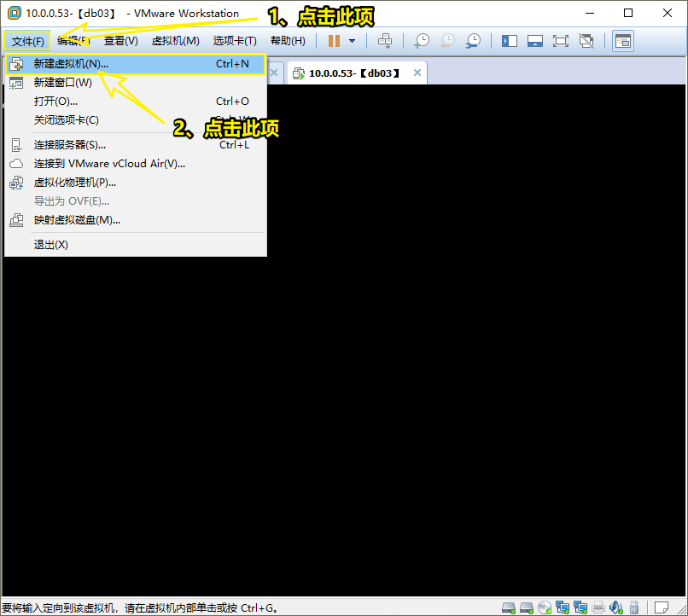Expand the 选项卡(T) menu
This screenshot has width=688, height=616.
click(x=235, y=41)
